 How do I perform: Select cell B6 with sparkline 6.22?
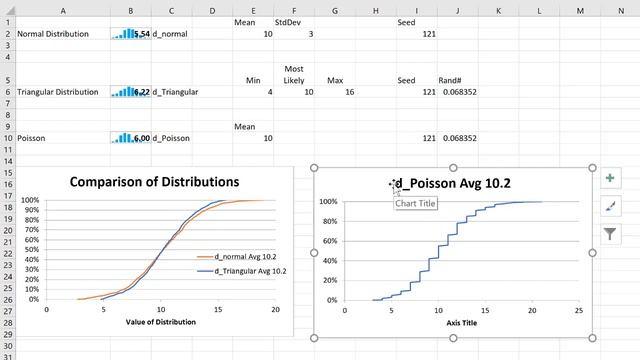tap(131, 92)
